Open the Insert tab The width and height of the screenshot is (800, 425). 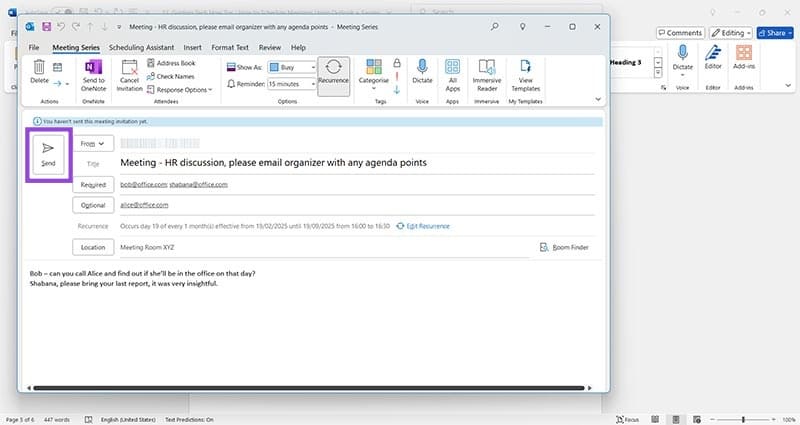point(192,47)
